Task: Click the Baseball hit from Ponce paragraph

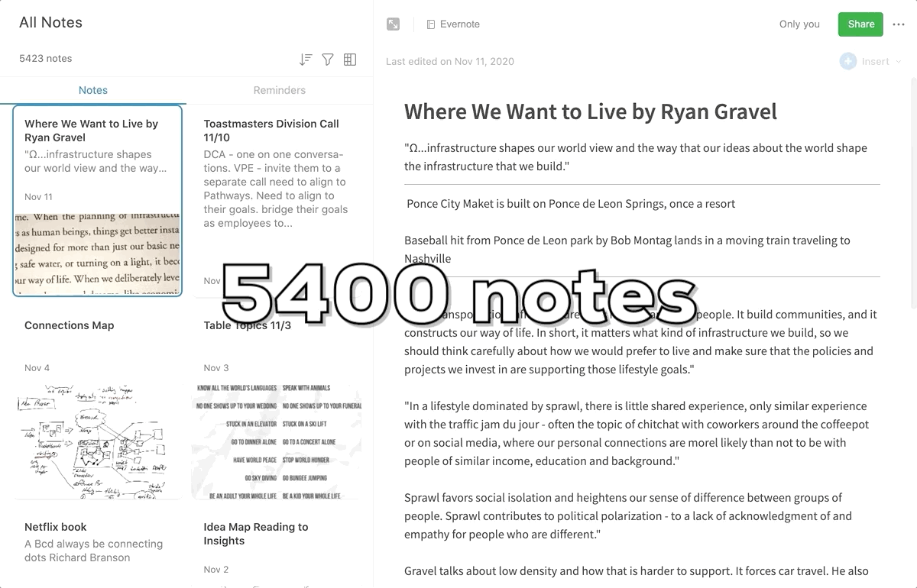Action: (627, 250)
